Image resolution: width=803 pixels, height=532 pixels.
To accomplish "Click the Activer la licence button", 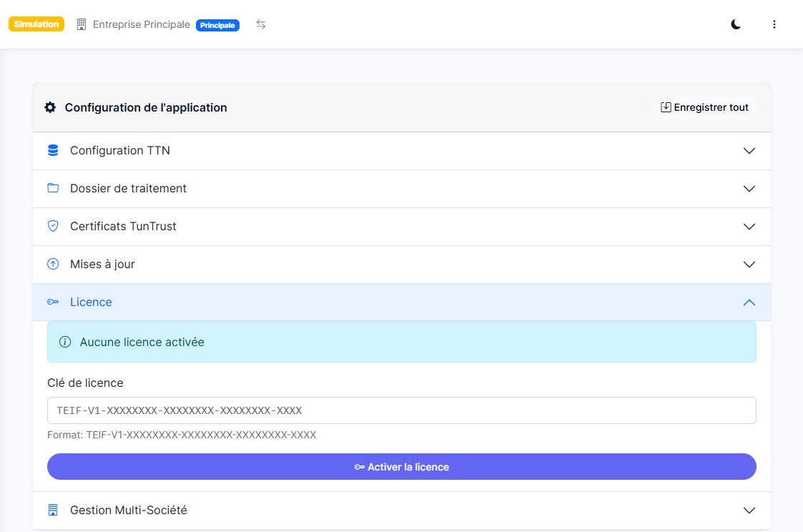I will tap(401, 467).
